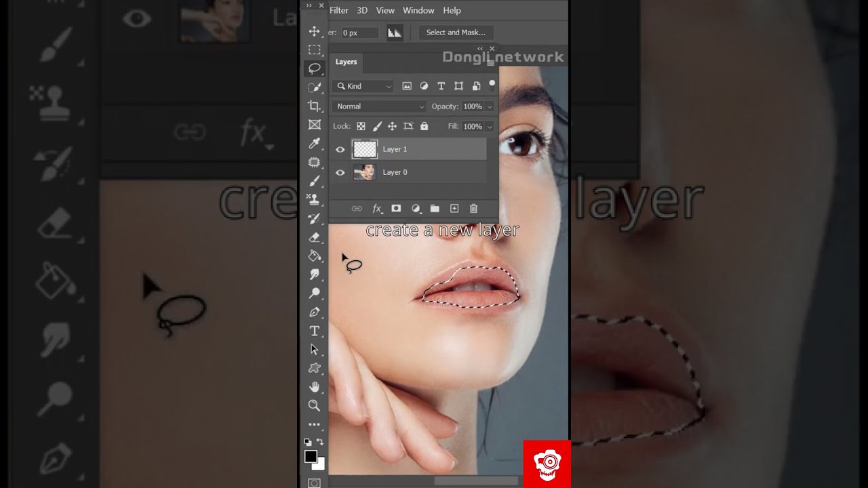Add a layer mask
868x488 pixels.
click(396, 209)
